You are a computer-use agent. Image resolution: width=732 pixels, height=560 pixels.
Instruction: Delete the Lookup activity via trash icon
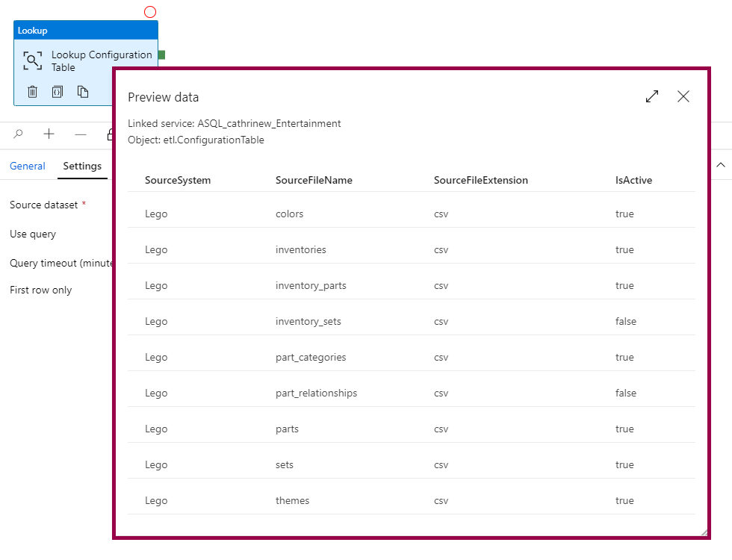[33, 92]
